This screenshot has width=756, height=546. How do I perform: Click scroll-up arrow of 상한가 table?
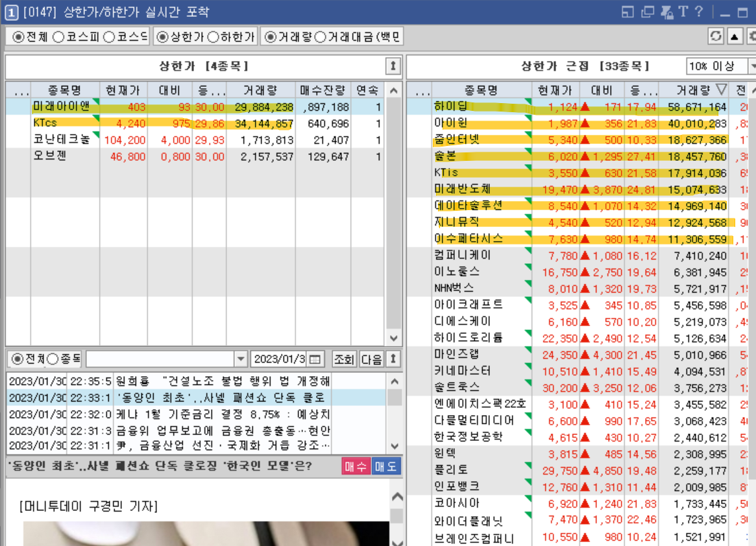(394, 91)
